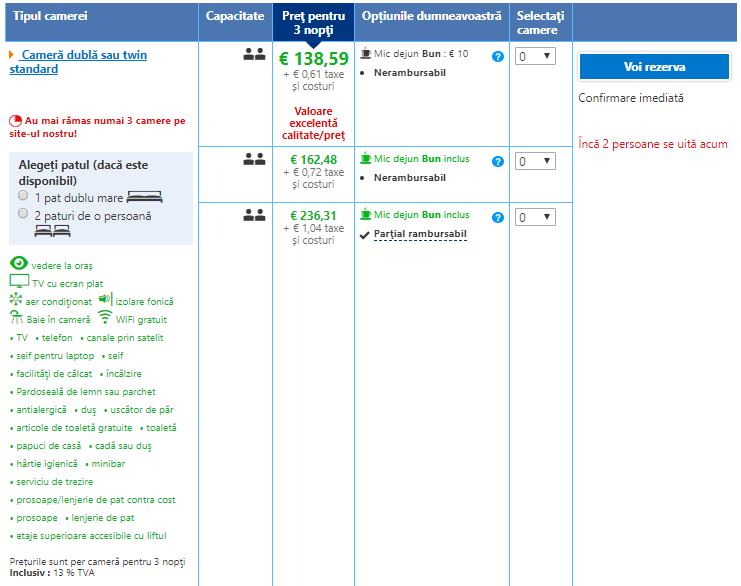Click help icon for €162,48 offer
The image size is (741, 586).
(x=498, y=160)
